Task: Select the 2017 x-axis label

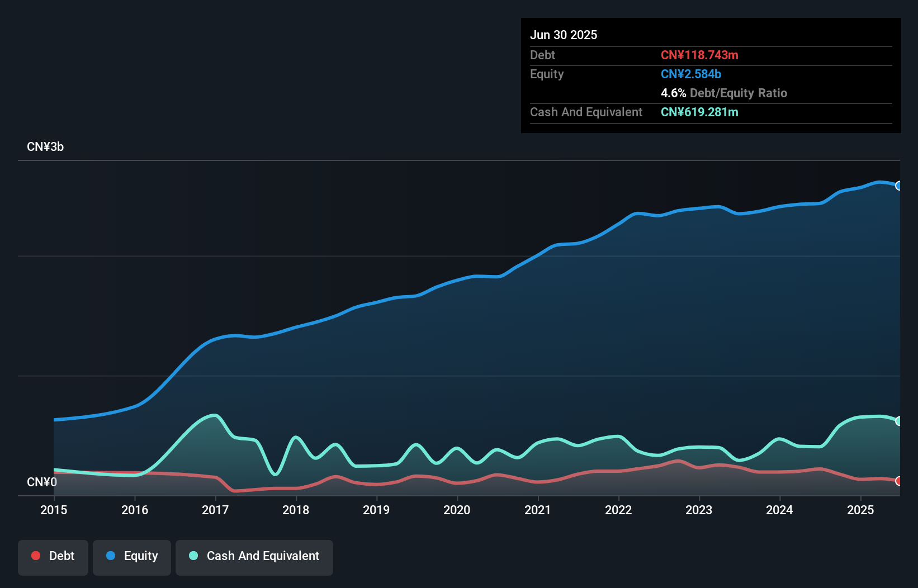Action: click(x=215, y=510)
